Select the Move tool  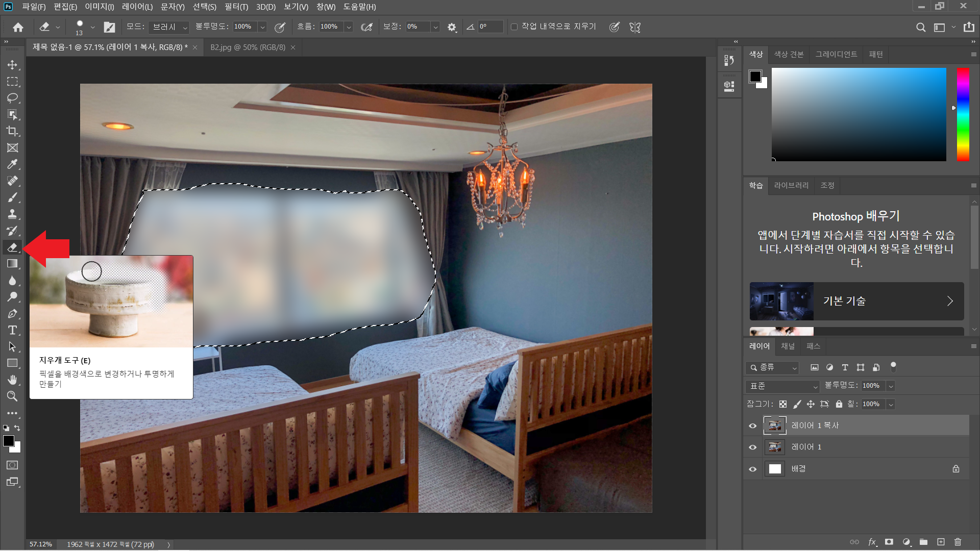pyautogui.click(x=12, y=65)
